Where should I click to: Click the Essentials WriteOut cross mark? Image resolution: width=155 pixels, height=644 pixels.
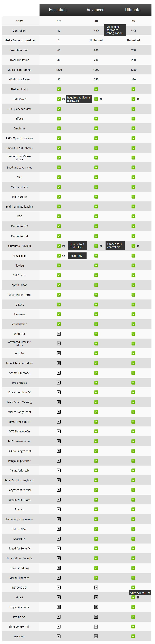[59, 334]
